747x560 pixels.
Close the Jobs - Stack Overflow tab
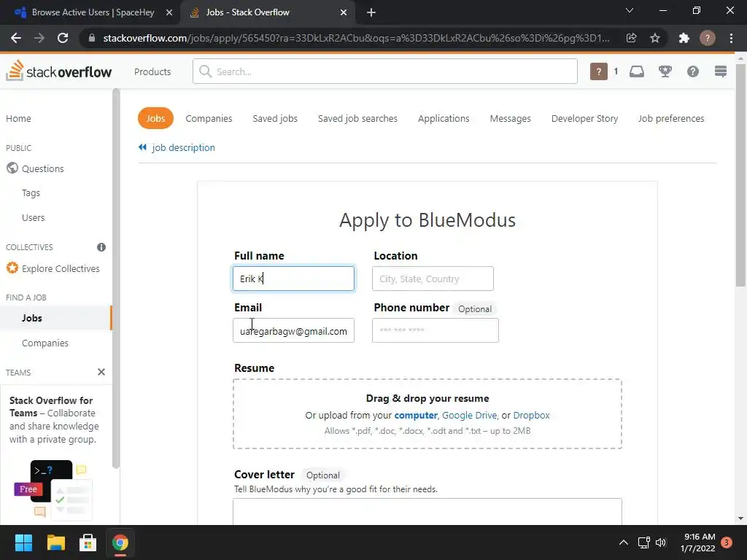click(344, 13)
